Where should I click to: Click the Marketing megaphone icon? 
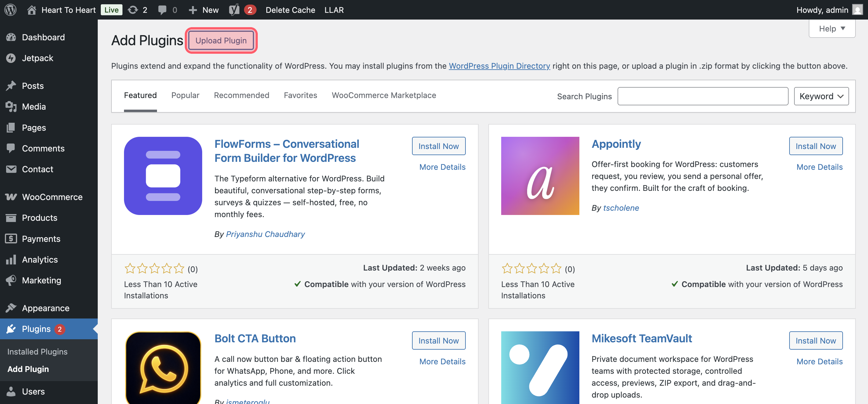[x=11, y=280]
